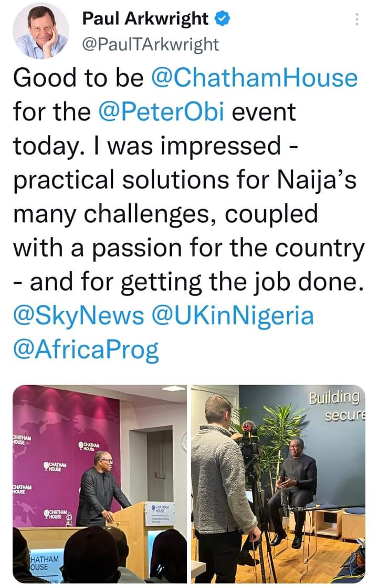Click the Paul Arkwright display name
The height and width of the screenshot is (588, 378).
(x=145, y=19)
